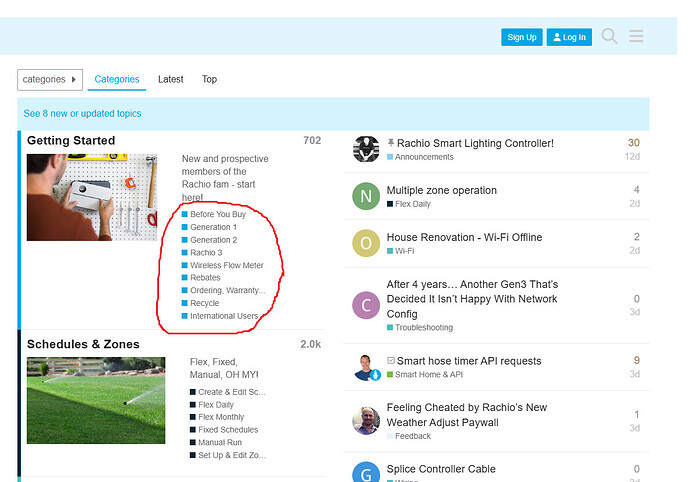The image size is (690, 482).
Task: Click the Sign Up button
Action: click(521, 37)
